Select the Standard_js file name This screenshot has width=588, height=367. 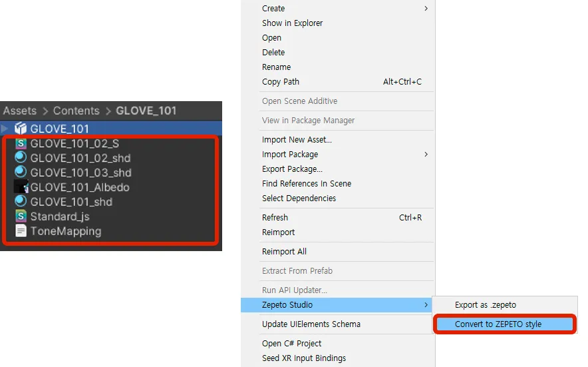(x=60, y=216)
